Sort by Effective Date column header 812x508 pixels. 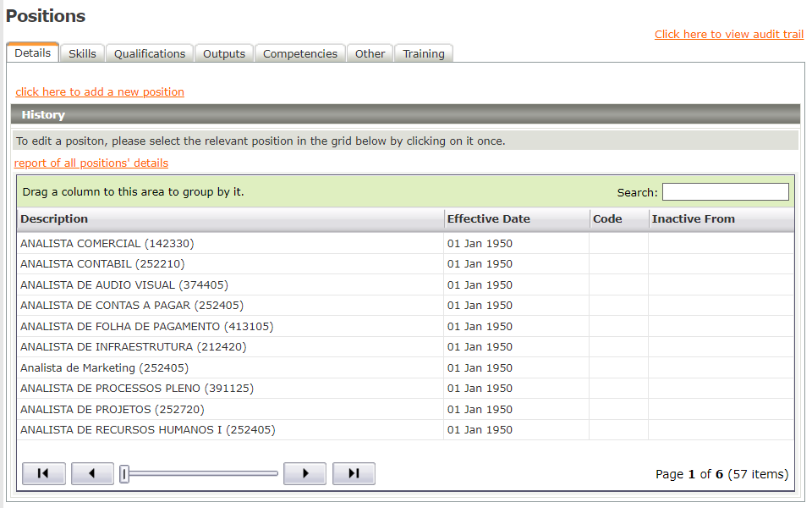tap(489, 218)
